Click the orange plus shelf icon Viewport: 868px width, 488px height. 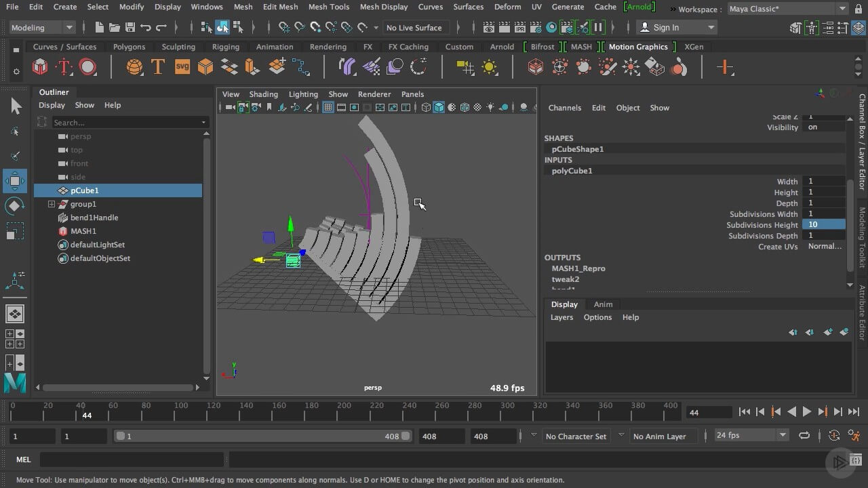click(x=725, y=67)
